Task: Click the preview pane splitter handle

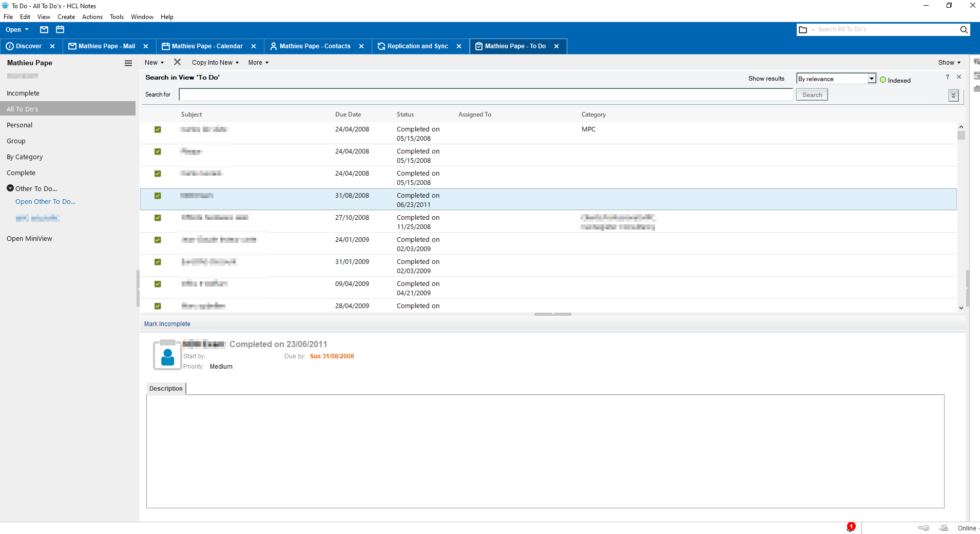Action: click(x=553, y=314)
